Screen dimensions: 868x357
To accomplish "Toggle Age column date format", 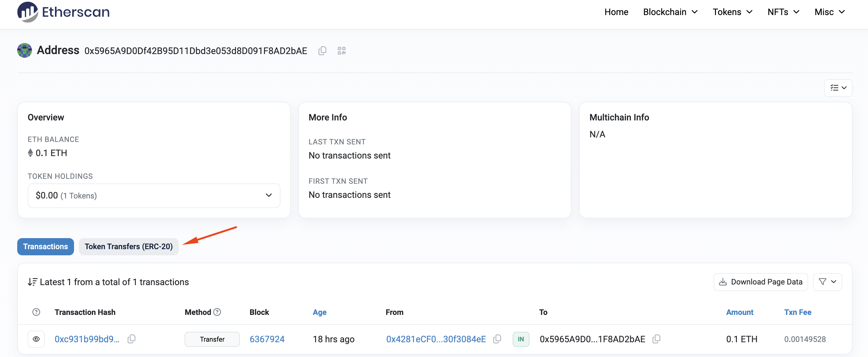I will click(x=319, y=312).
